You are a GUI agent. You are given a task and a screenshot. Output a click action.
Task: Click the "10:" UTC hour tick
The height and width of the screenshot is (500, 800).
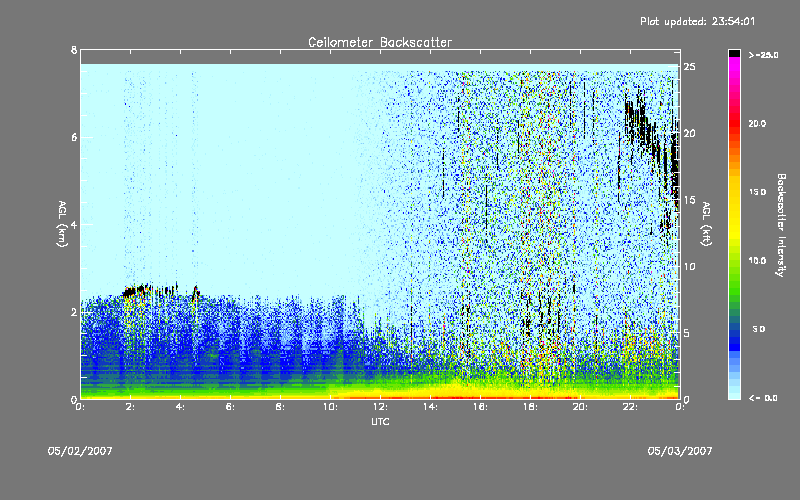click(330, 407)
